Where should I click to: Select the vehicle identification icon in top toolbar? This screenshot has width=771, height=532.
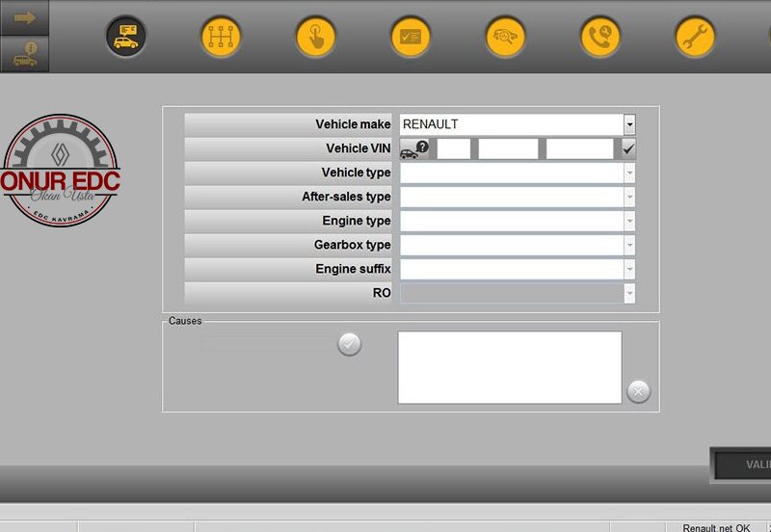(x=126, y=37)
